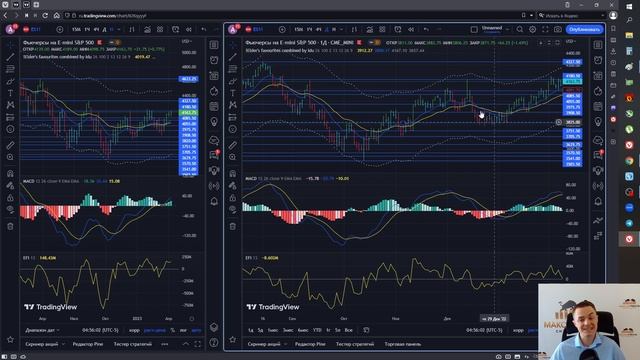The width and height of the screenshot is (640, 360).
Task: Open Редактор Pine tab in right chart
Action: coord(310,344)
